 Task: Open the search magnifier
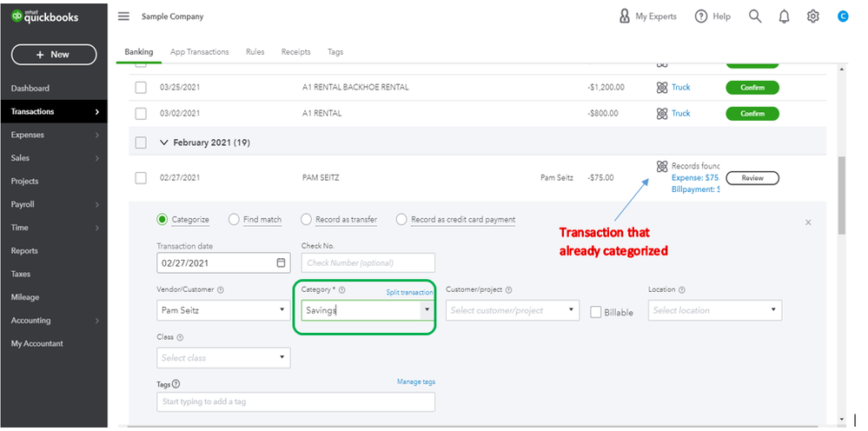pyautogui.click(x=755, y=16)
